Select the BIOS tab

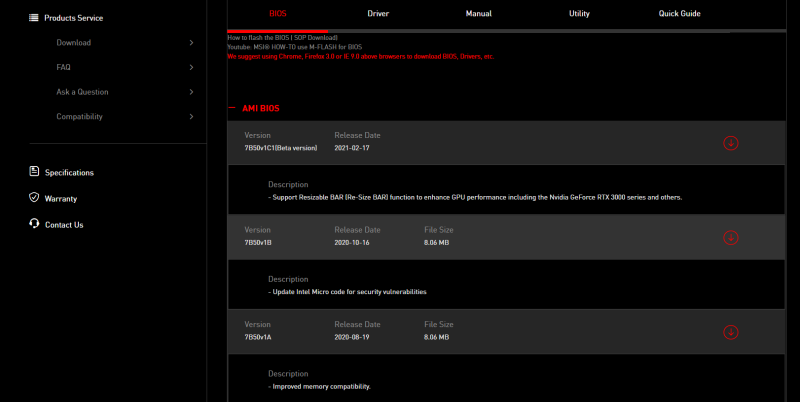(x=278, y=14)
